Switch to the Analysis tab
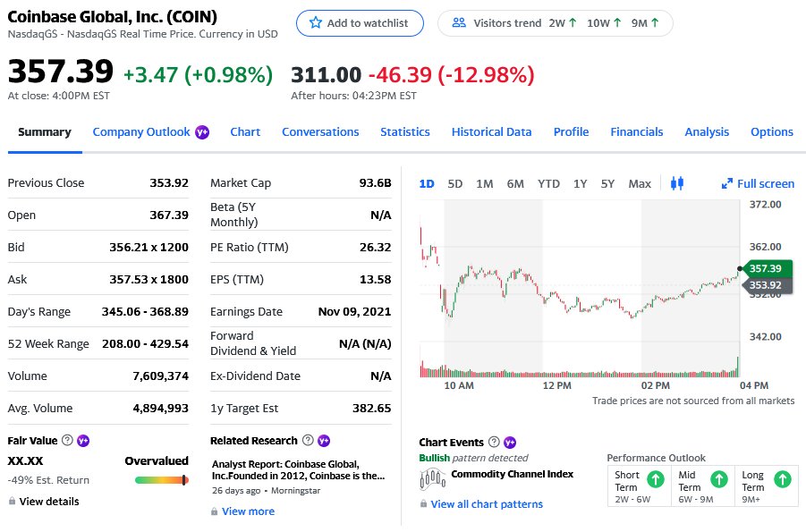The image size is (806, 532). coord(707,132)
